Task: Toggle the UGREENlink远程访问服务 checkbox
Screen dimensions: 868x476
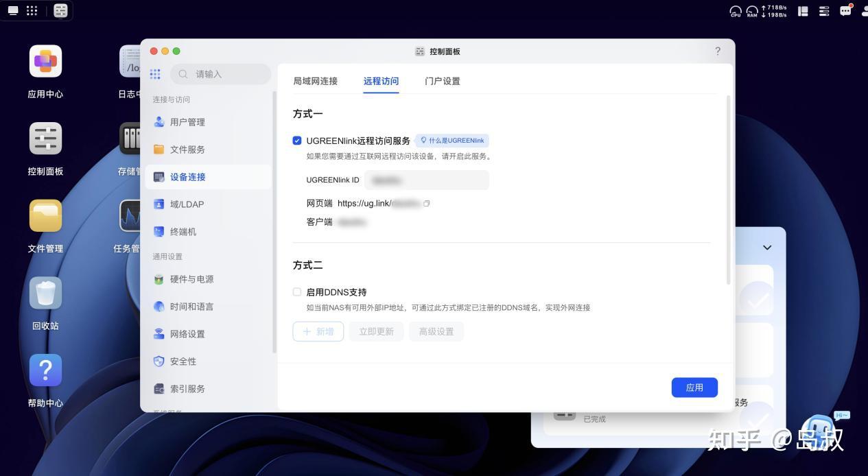Action: [297, 141]
